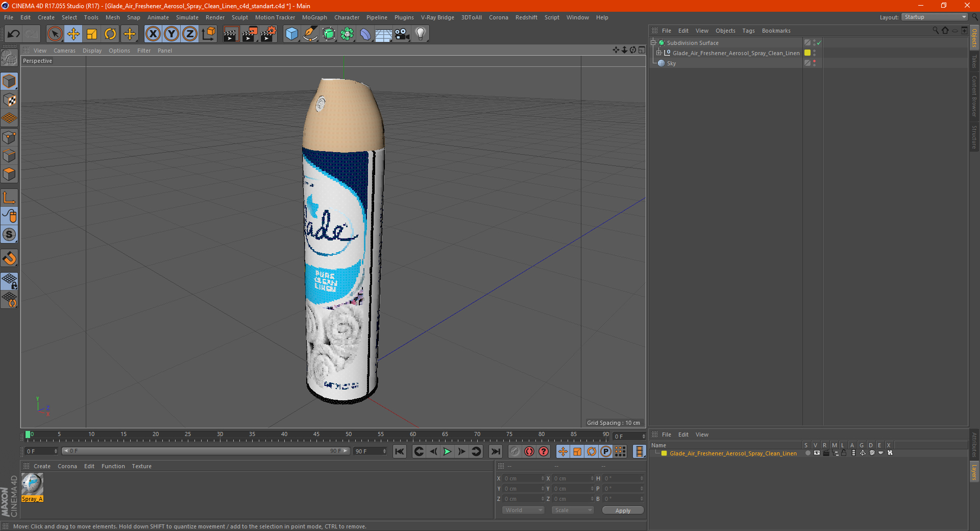Click yellow color swatch in Layers panel

tap(664, 453)
